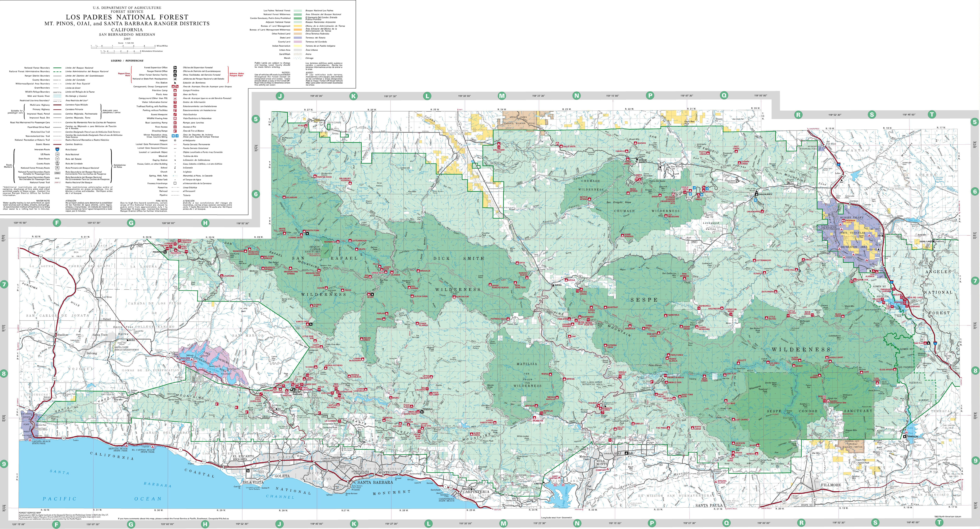Click the National Forest Wilderness color swatch

298,14
